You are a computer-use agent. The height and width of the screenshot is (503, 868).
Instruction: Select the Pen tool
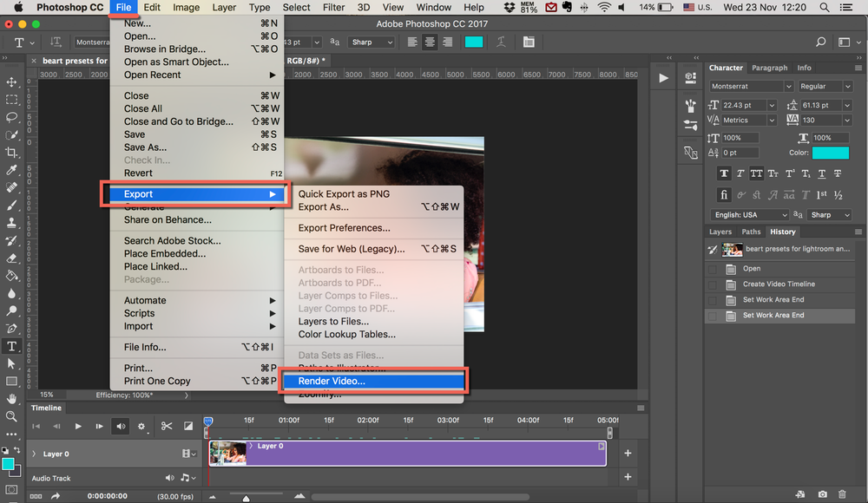(x=11, y=329)
